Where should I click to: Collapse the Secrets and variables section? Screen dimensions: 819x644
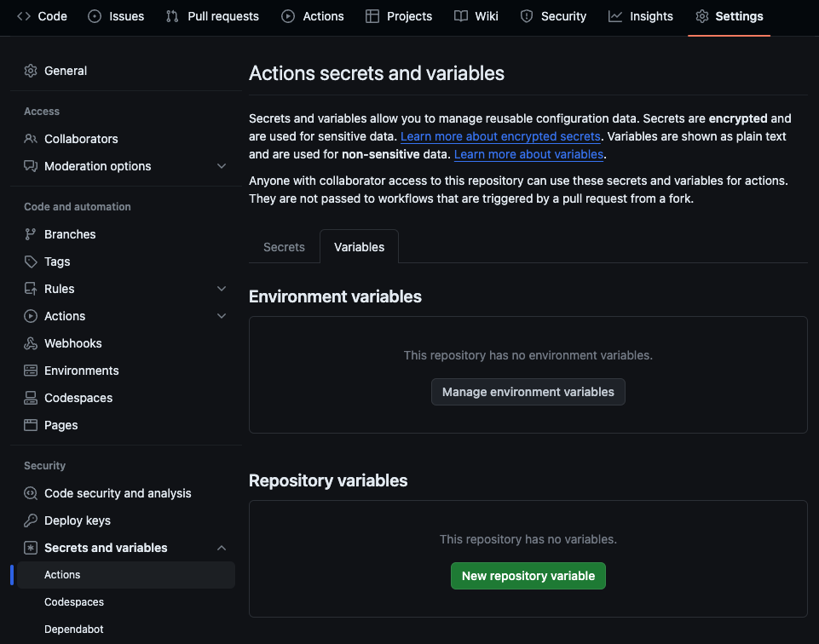[x=222, y=548]
